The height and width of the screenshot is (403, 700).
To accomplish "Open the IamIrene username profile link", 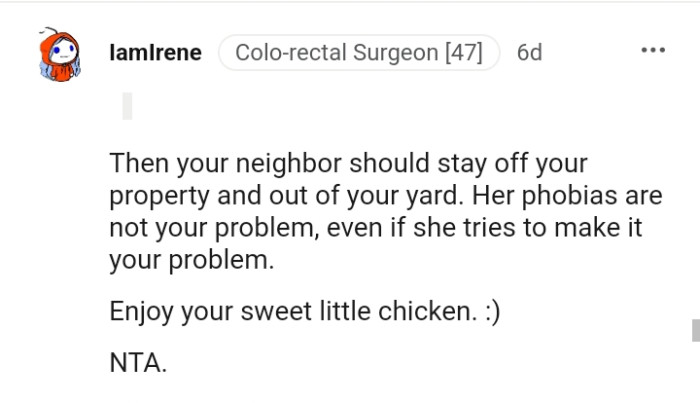I will coord(153,52).
